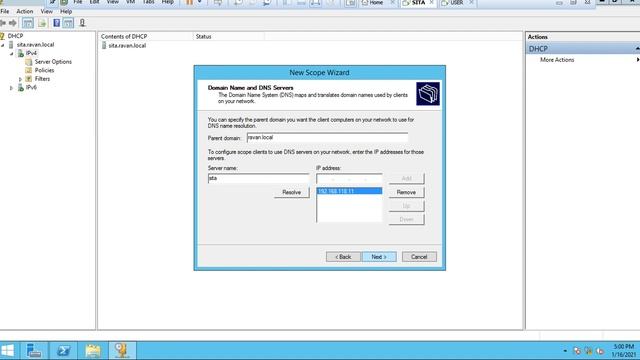This screenshot has height=360, width=640.
Task: Open the File menu in DHCP console
Action: click(4, 11)
